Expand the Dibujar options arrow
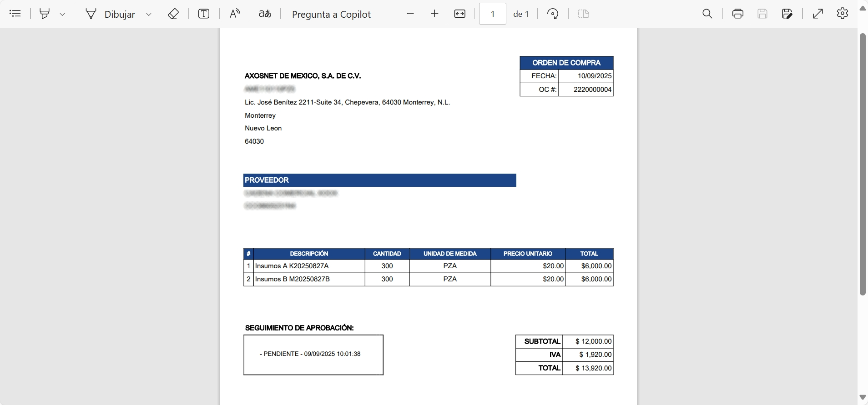 (x=149, y=15)
